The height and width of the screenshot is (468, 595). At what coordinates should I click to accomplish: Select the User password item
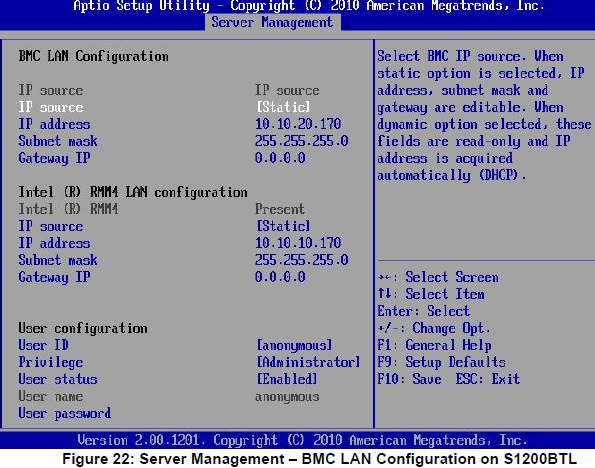coord(65,413)
